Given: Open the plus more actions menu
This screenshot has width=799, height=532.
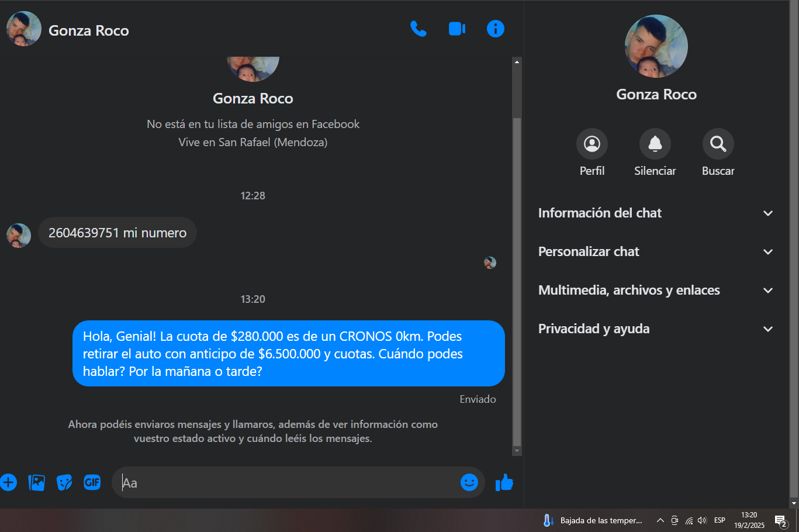Looking at the screenshot, I should [8, 482].
